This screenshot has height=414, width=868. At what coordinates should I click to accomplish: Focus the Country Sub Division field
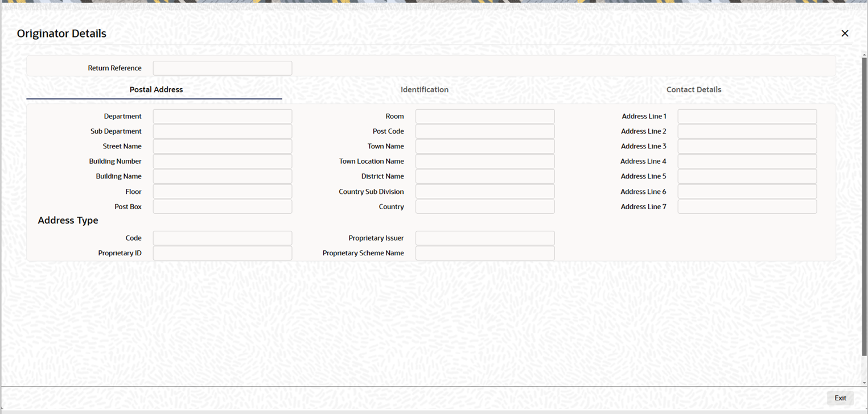tap(485, 192)
